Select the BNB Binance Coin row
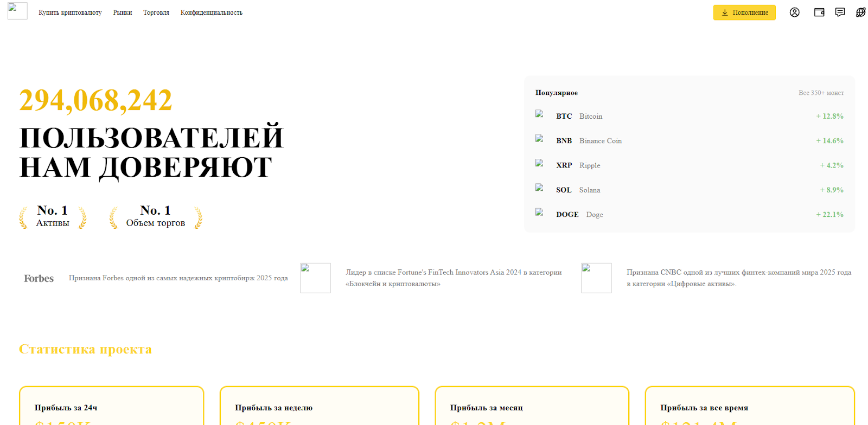Viewport: 868px width, 425px height. click(x=689, y=141)
